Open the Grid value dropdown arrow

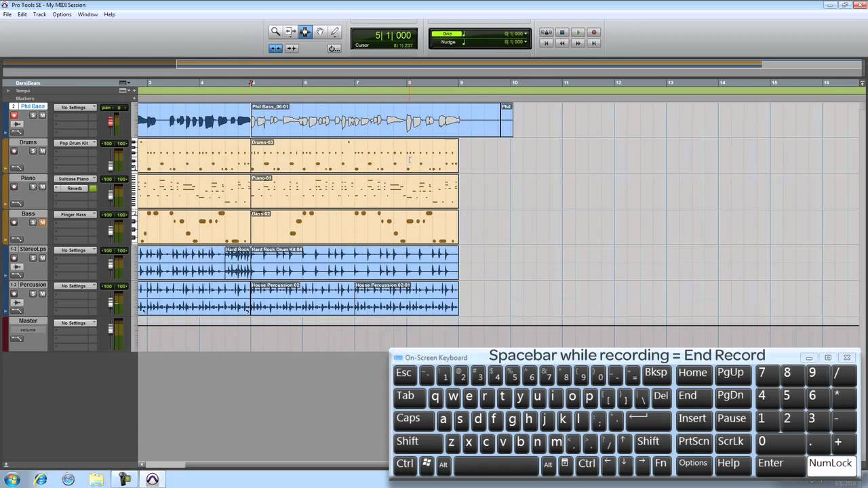tap(526, 33)
